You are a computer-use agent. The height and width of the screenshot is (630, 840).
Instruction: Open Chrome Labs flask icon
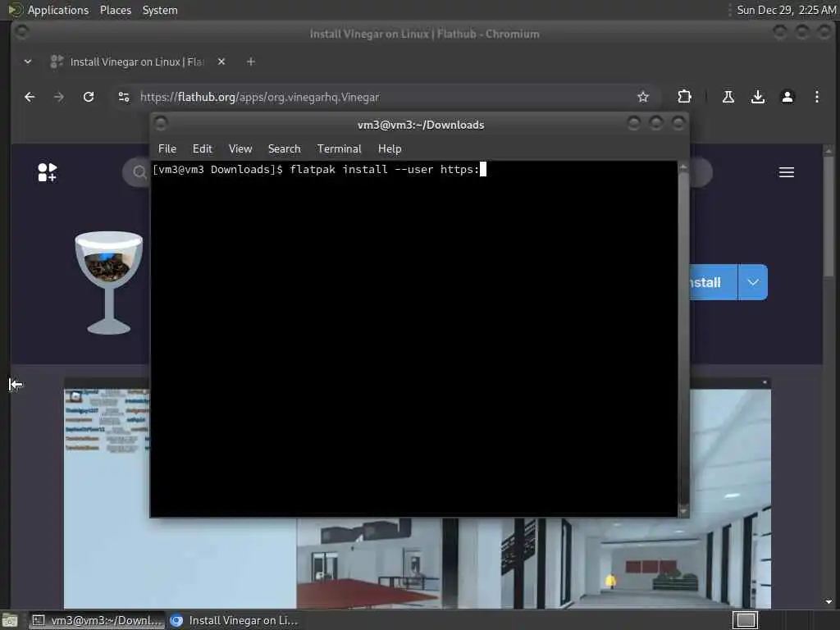pyautogui.click(x=728, y=97)
